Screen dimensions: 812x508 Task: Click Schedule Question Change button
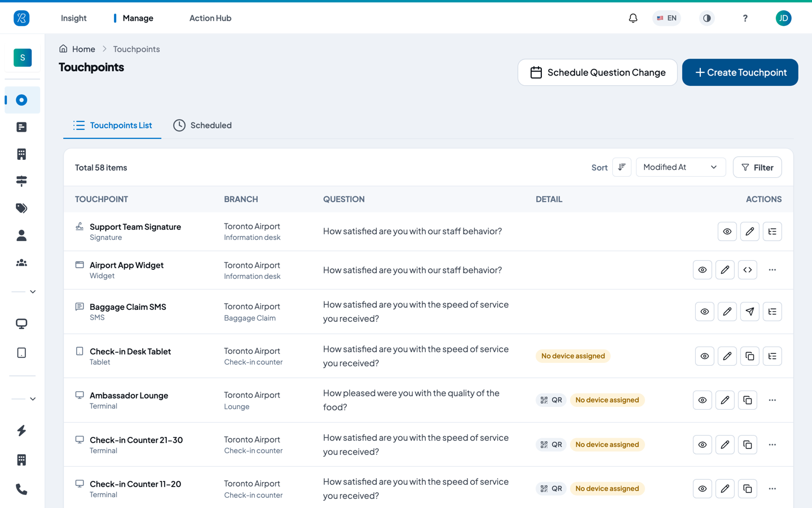(x=597, y=72)
